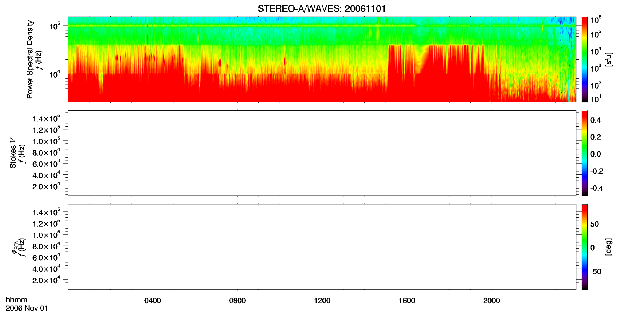The height and width of the screenshot is (332, 644).
Task: Click the 1.0×10^5 tick on φ RTN axis
Action: tap(46, 235)
